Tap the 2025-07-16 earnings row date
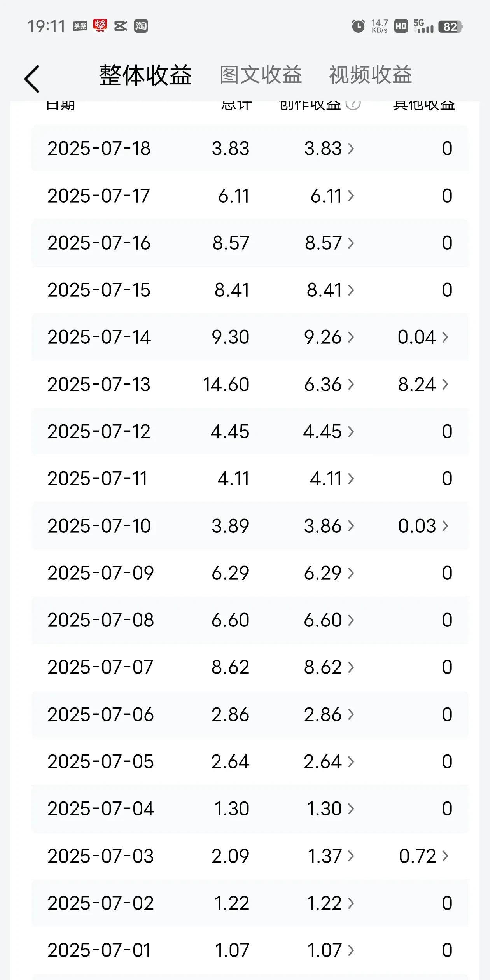This screenshot has height=980, width=490. coord(99,243)
